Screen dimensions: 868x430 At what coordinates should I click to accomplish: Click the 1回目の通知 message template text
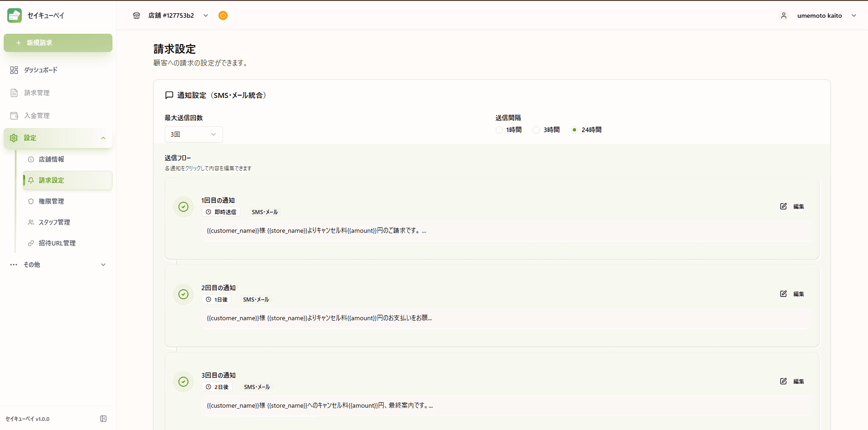316,231
